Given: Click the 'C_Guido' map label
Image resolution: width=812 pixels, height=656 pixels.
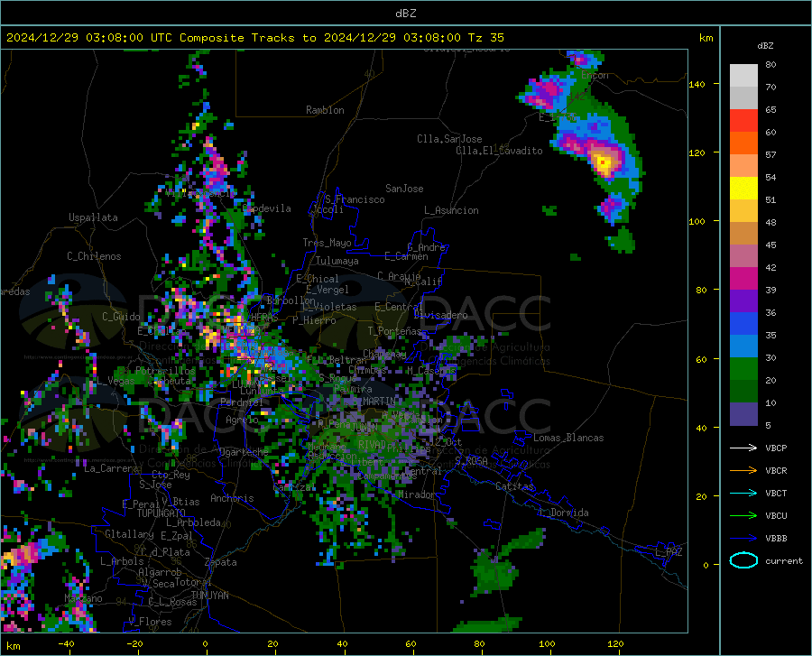Looking at the screenshot, I should (121, 317).
